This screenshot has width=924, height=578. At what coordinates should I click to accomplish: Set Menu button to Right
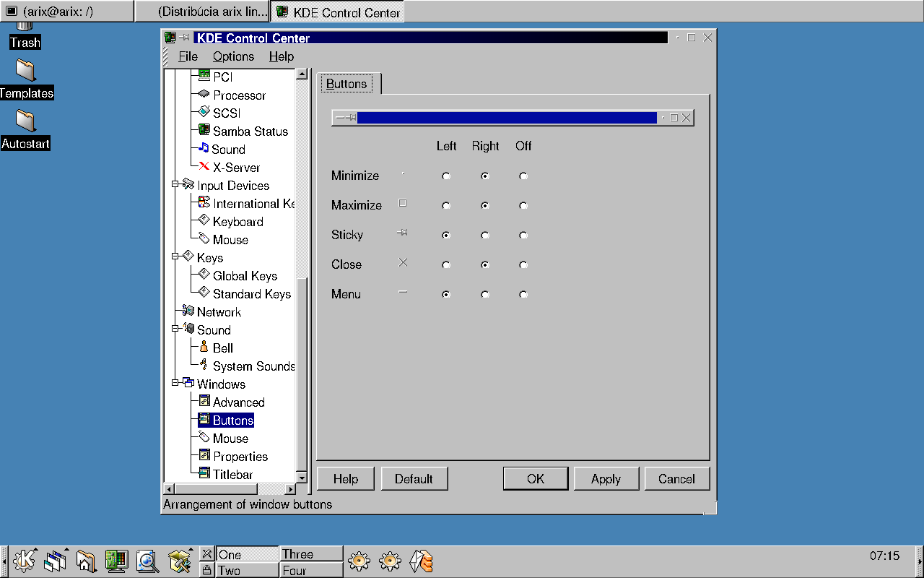(x=485, y=294)
